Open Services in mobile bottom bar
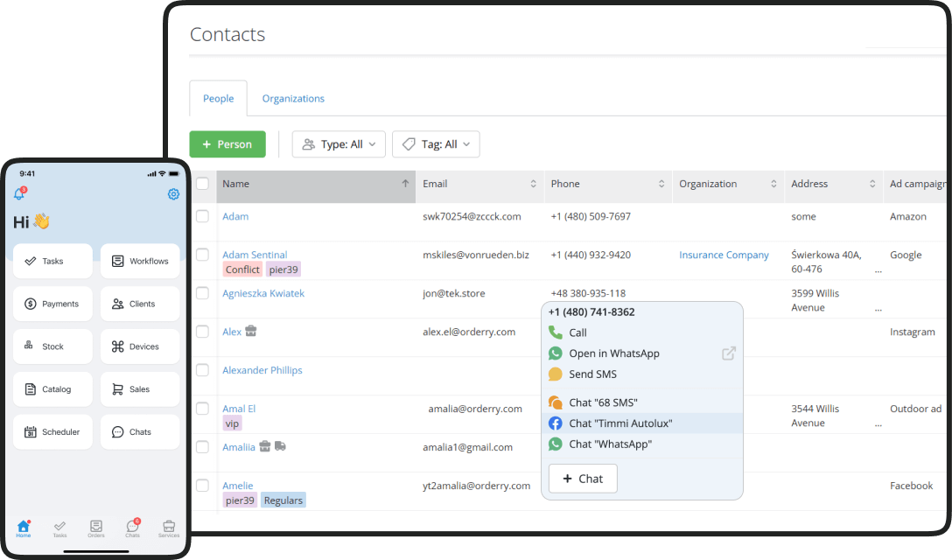Screen dimensions: 952x560 [169, 527]
